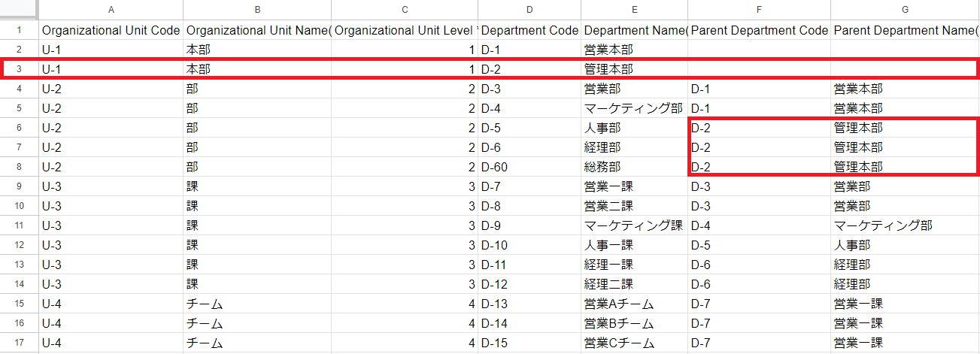
Task: Select the column C header
Action: (x=405, y=10)
